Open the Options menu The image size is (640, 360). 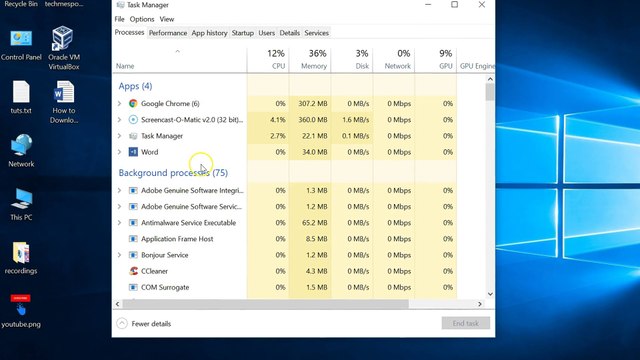point(142,19)
